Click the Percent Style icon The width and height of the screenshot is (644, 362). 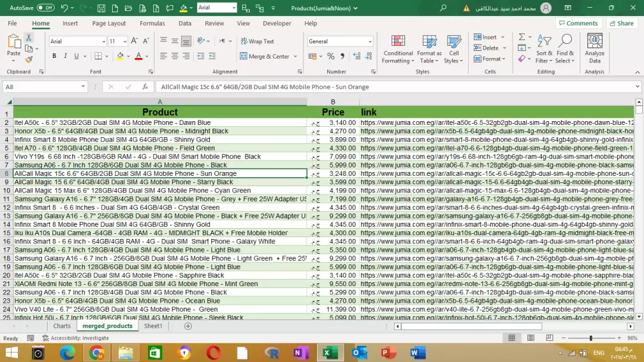pos(330,57)
